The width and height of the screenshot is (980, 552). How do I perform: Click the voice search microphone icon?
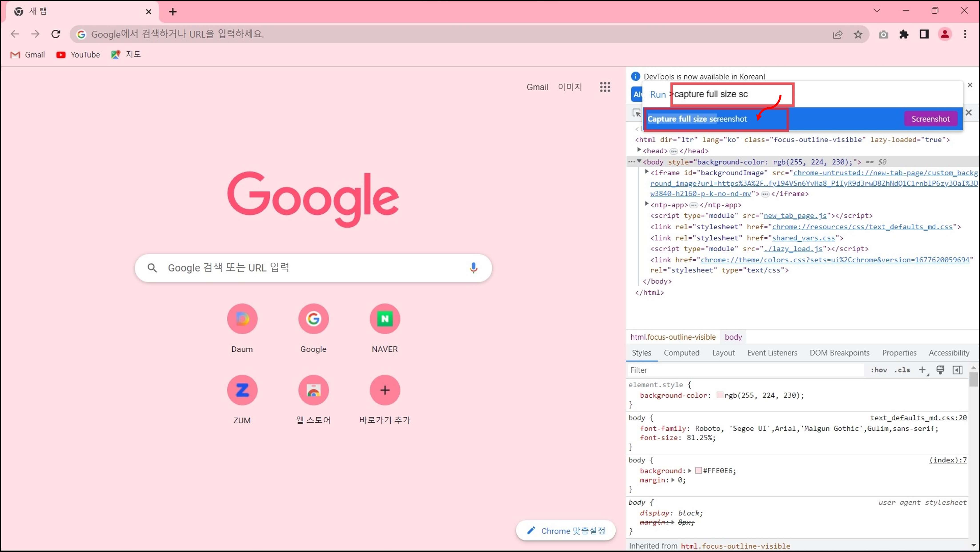(x=473, y=268)
